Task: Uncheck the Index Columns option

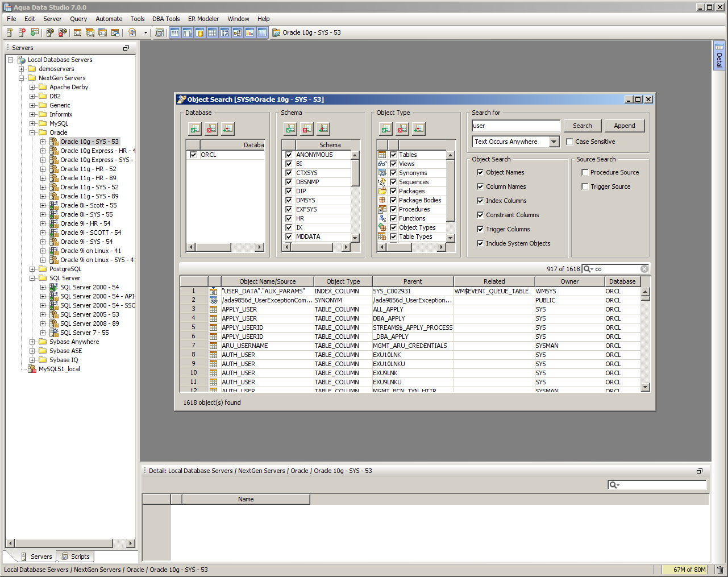Action: click(x=480, y=201)
